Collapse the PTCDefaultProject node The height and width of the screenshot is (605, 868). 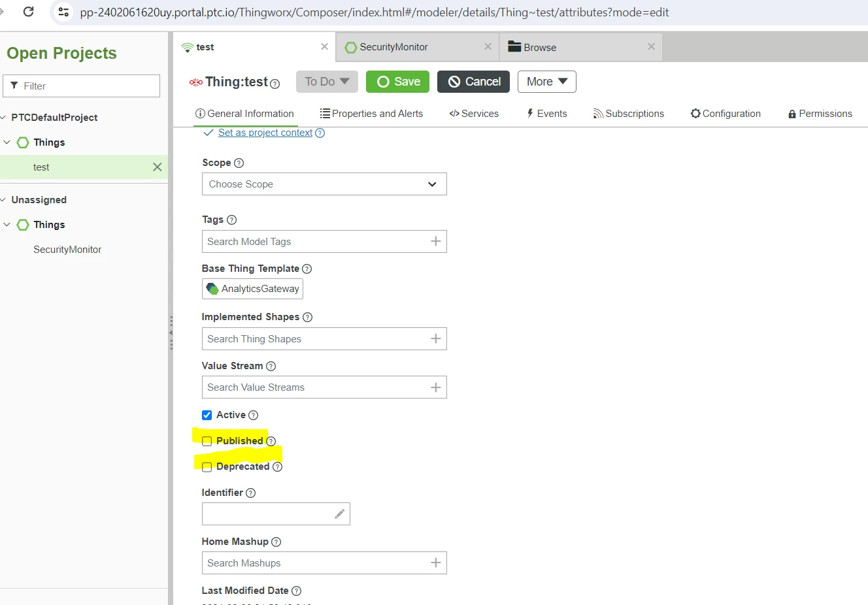coord(3,118)
